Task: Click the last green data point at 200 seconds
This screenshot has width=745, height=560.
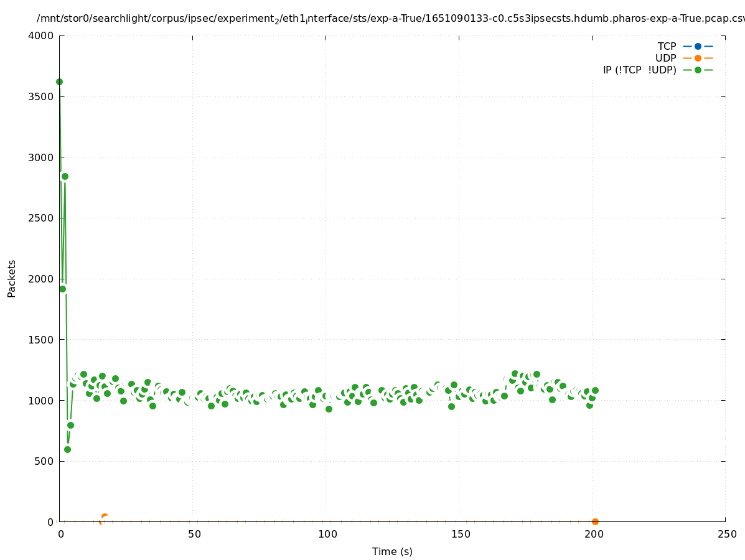Action: [x=595, y=390]
